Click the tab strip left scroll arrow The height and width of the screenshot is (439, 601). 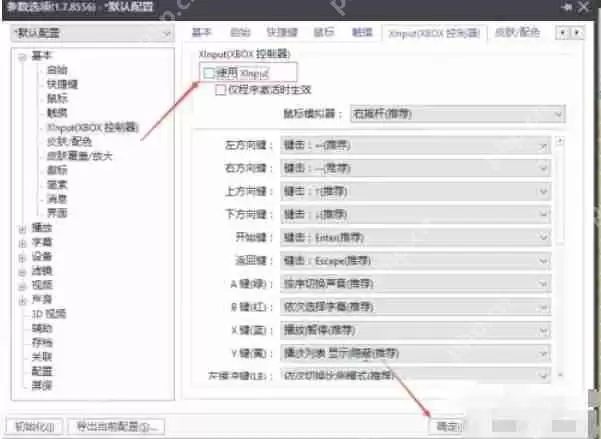pos(562,33)
